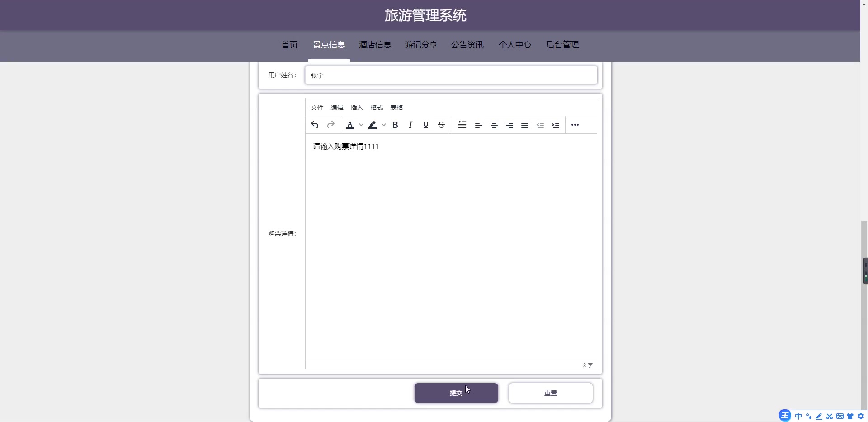Open the text color dropdown arrow

(360, 125)
